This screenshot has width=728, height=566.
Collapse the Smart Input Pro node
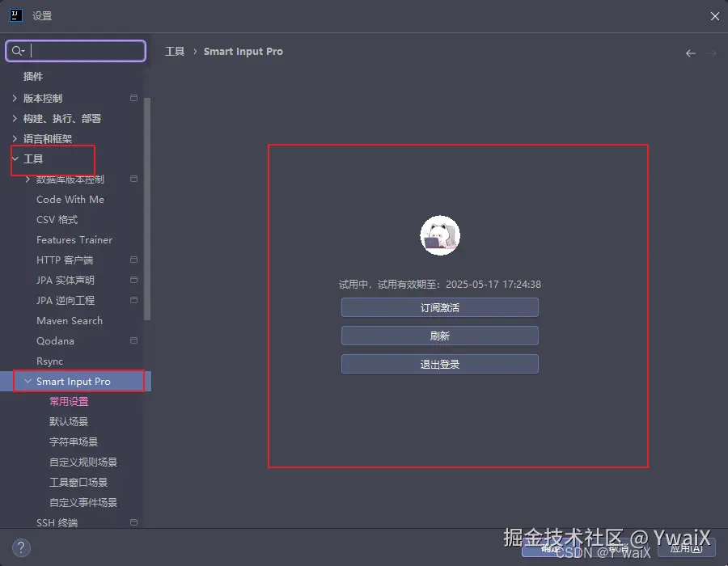tap(28, 381)
